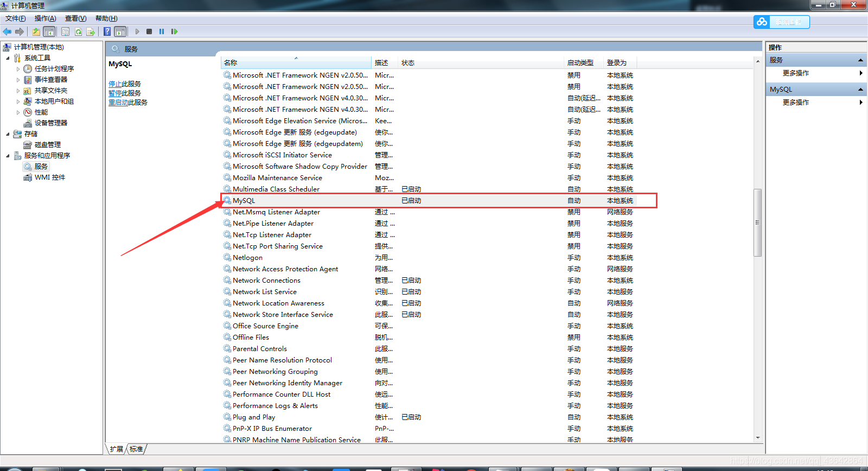Expand the 性能 tree node
Image resolution: width=868 pixels, height=471 pixels.
(x=18, y=112)
